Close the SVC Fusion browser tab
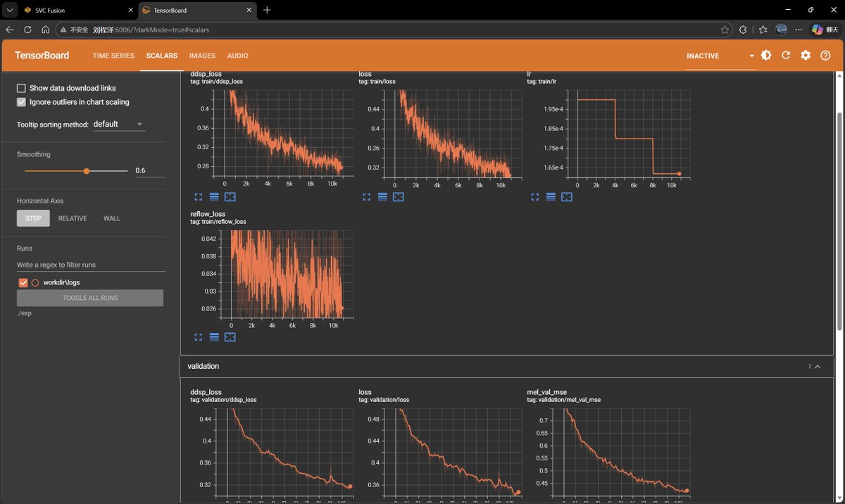Viewport: 845px width, 504px height. click(x=131, y=11)
